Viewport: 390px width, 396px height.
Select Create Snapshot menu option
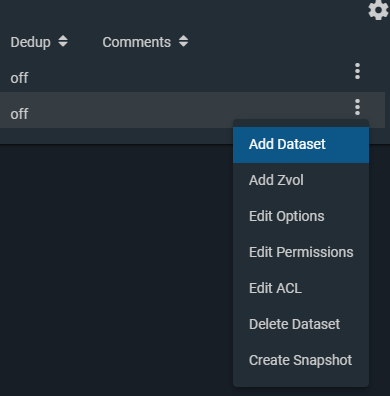[x=301, y=360]
